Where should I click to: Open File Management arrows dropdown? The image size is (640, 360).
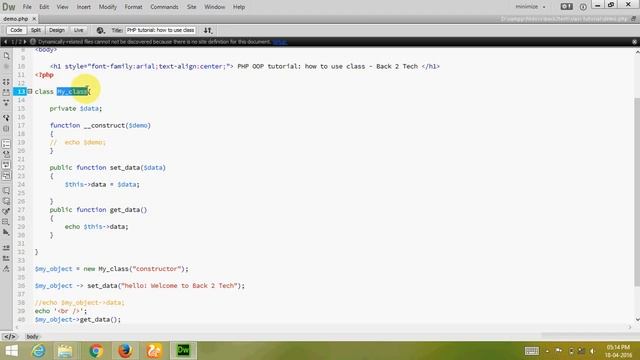[208, 30]
